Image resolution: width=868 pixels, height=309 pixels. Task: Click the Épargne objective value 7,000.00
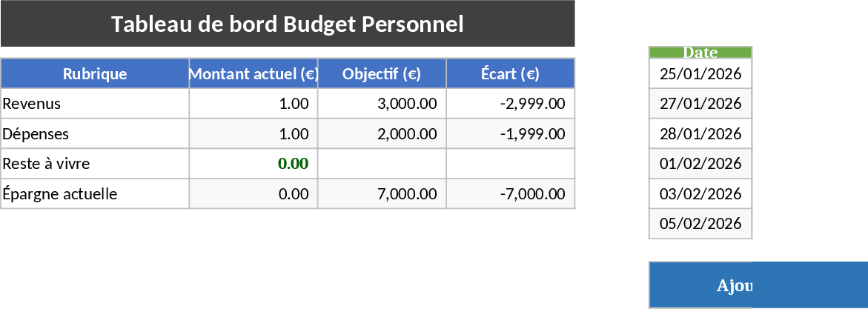tap(382, 194)
